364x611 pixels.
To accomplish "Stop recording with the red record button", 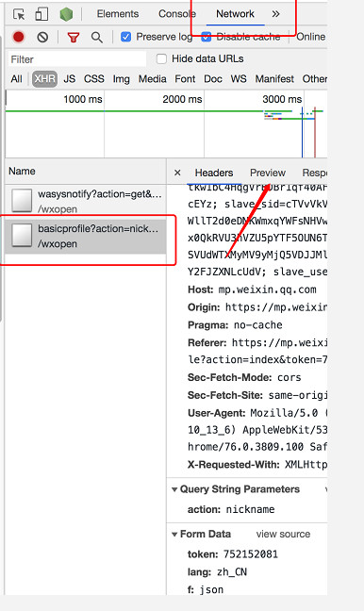I will click(x=18, y=37).
